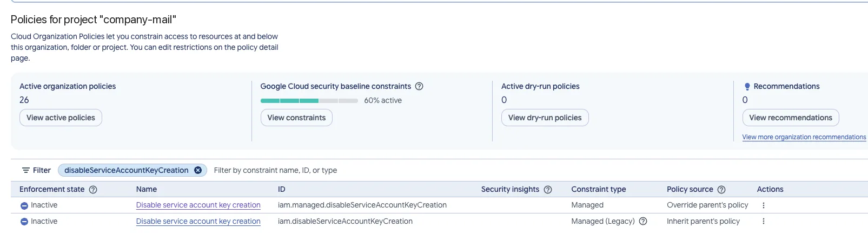868x233 pixels.
Task: Click the Filter label
Action: (42, 170)
